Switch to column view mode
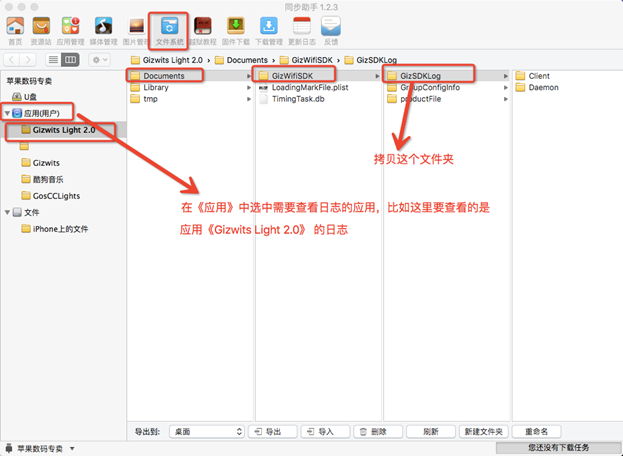This screenshot has width=623, height=456. [72, 60]
